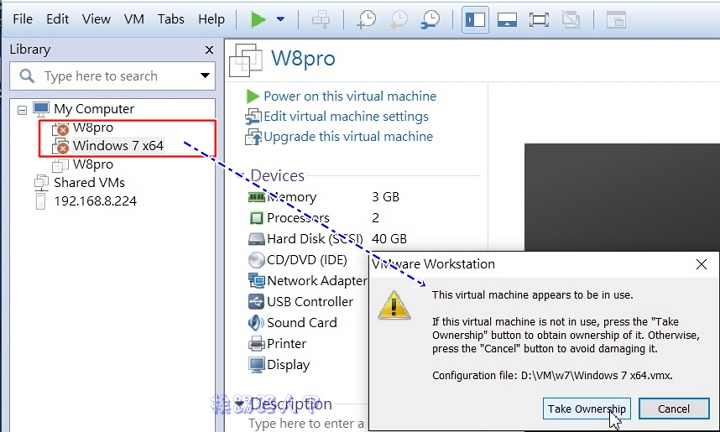Toggle the library sidebar view icon
Image resolution: width=720 pixels, height=432 pixels.
[474, 19]
